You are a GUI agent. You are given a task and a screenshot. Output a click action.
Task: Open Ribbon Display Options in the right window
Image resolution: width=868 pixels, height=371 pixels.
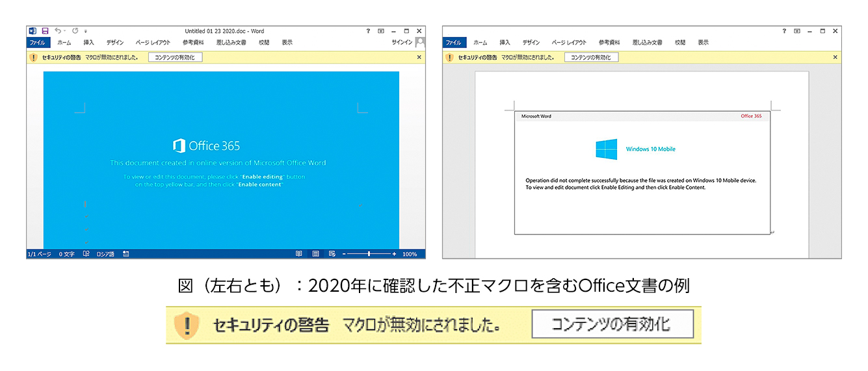point(797,31)
